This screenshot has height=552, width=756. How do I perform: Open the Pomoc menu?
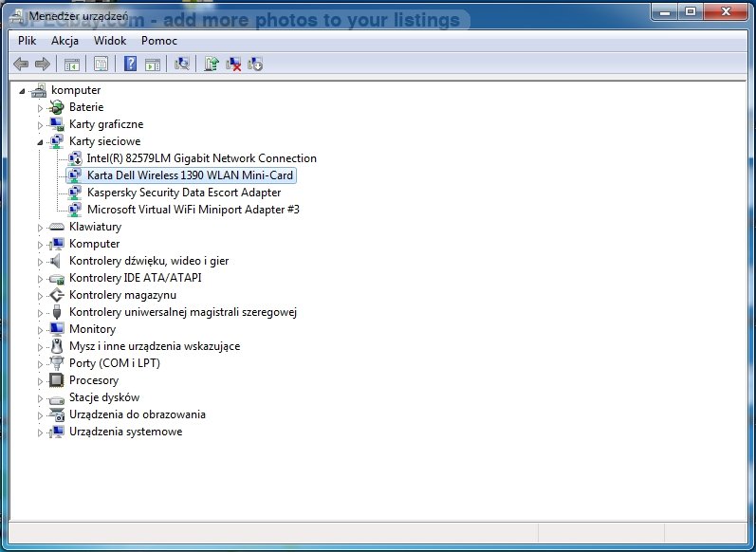159,41
